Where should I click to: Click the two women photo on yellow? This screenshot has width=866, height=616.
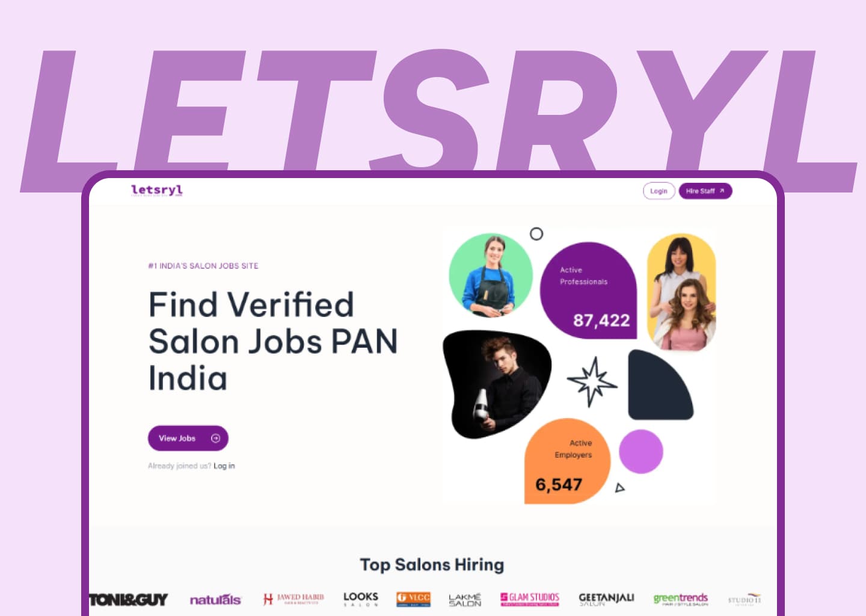(x=681, y=292)
